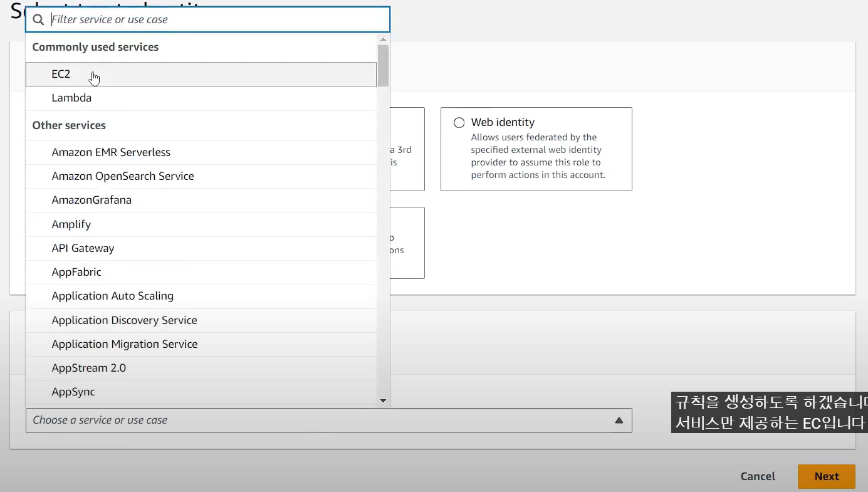Click the Cancel button

(758, 476)
